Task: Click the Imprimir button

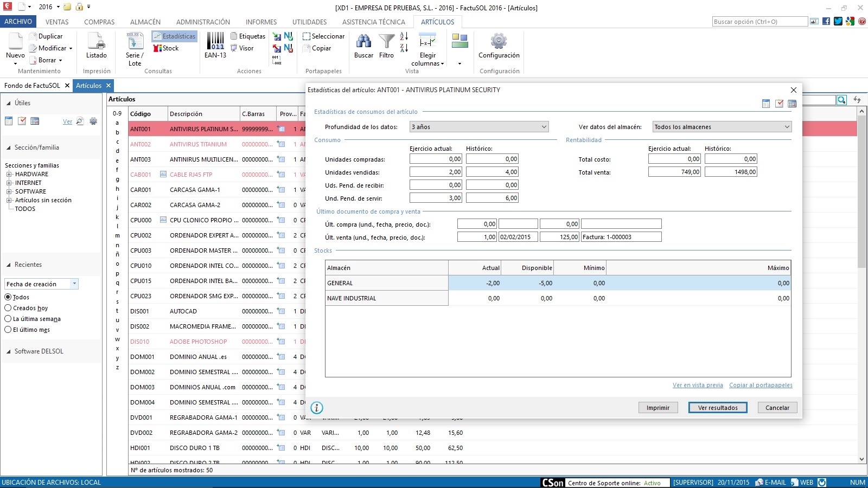Action: tap(658, 408)
